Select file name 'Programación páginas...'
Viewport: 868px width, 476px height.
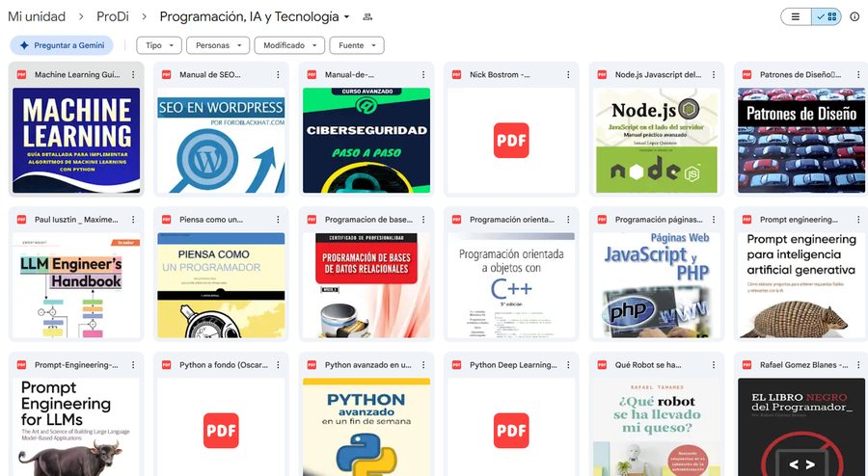point(659,220)
